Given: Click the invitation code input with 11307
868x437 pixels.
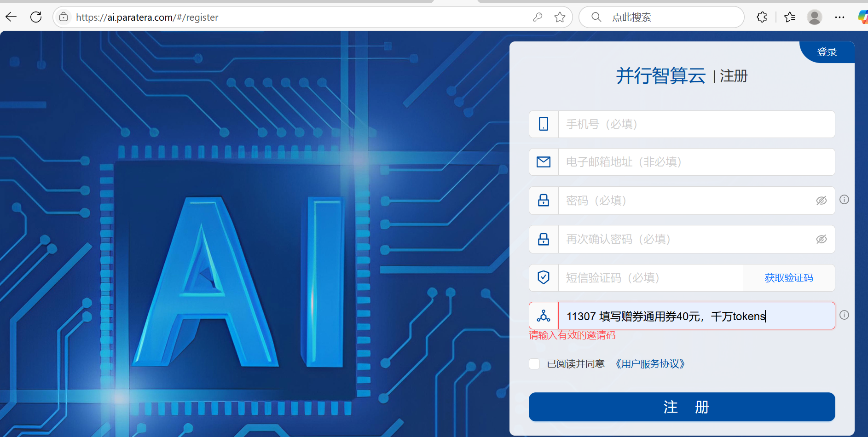Looking at the screenshot, I should [696, 316].
